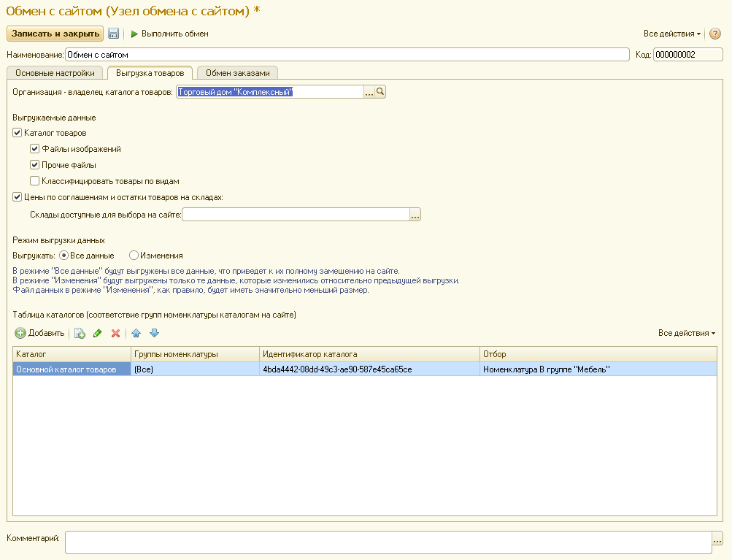Click the copy row icon in table toolbar

click(x=80, y=333)
